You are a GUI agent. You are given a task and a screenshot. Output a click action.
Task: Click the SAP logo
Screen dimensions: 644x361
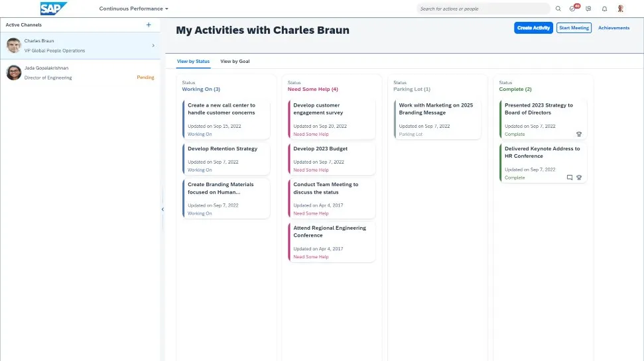tap(53, 9)
